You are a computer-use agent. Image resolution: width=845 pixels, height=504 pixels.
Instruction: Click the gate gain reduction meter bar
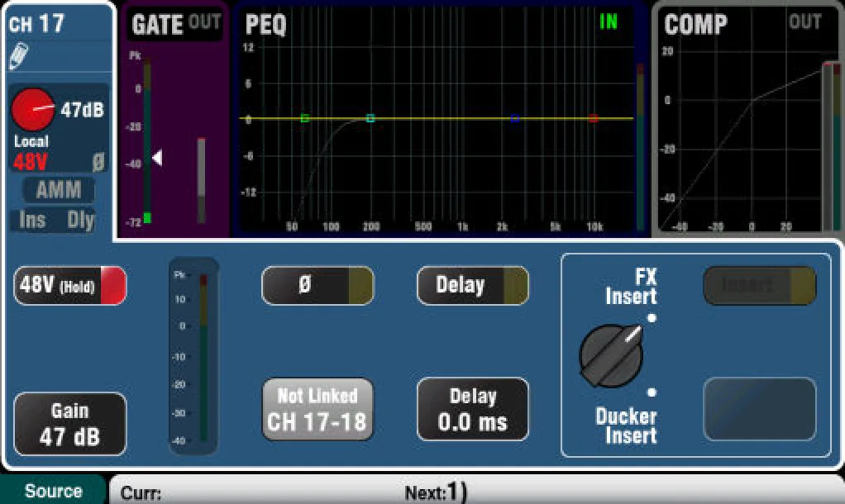[x=201, y=180]
